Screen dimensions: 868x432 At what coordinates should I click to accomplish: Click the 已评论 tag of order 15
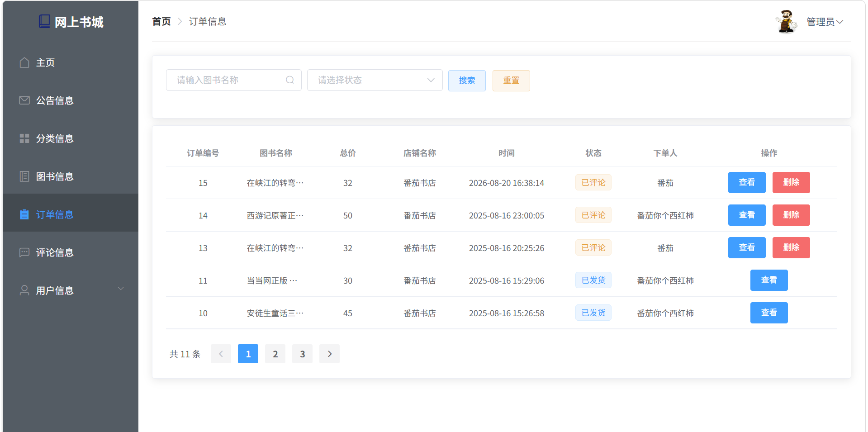tap(593, 182)
